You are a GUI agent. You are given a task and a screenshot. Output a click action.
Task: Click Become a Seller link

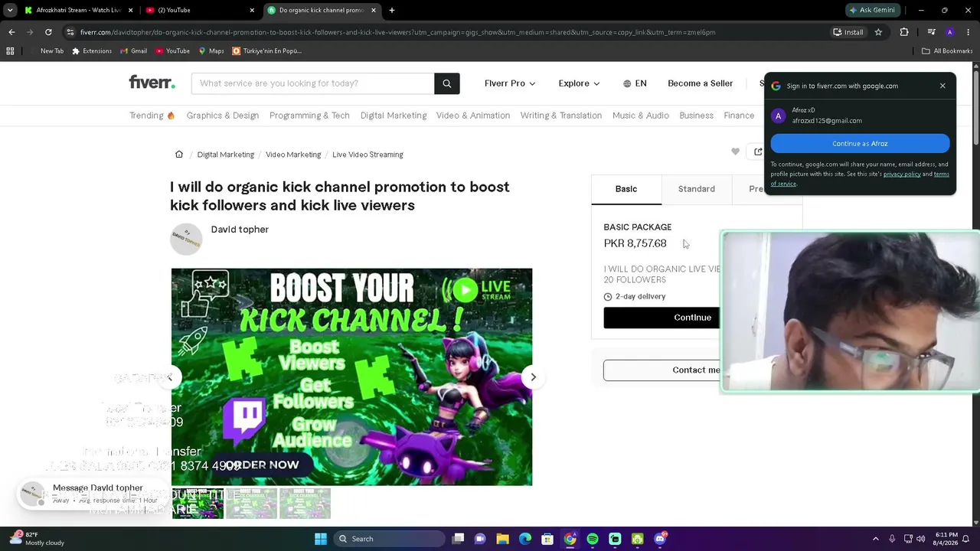click(x=701, y=83)
